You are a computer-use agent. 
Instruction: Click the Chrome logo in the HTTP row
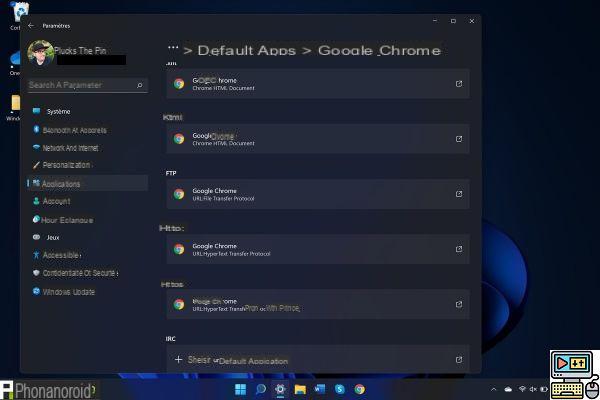[x=179, y=249]
